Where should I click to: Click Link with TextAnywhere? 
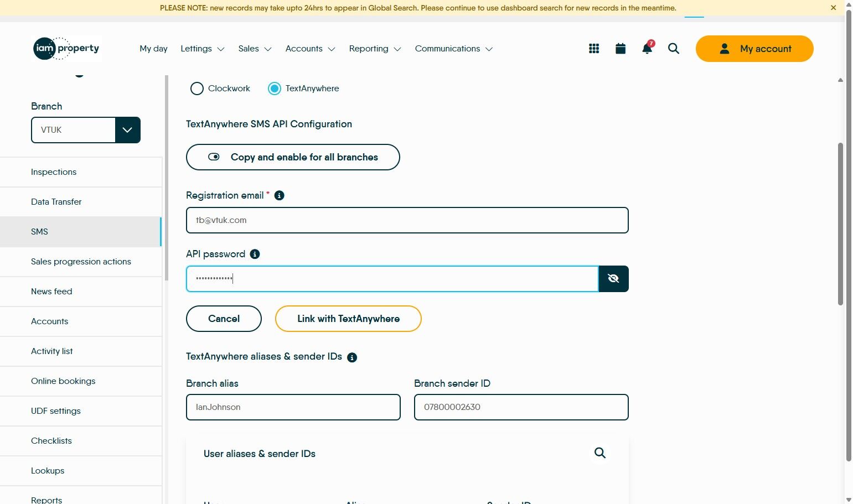348,319
